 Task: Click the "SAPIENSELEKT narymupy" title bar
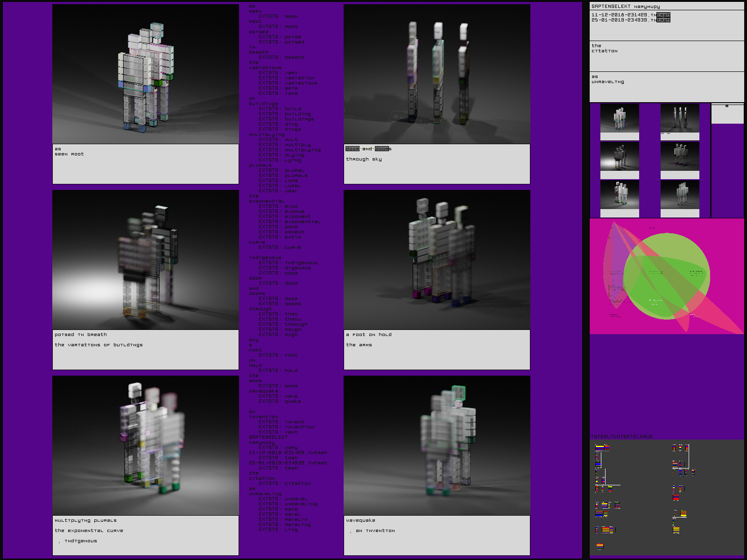pos(626,7)
